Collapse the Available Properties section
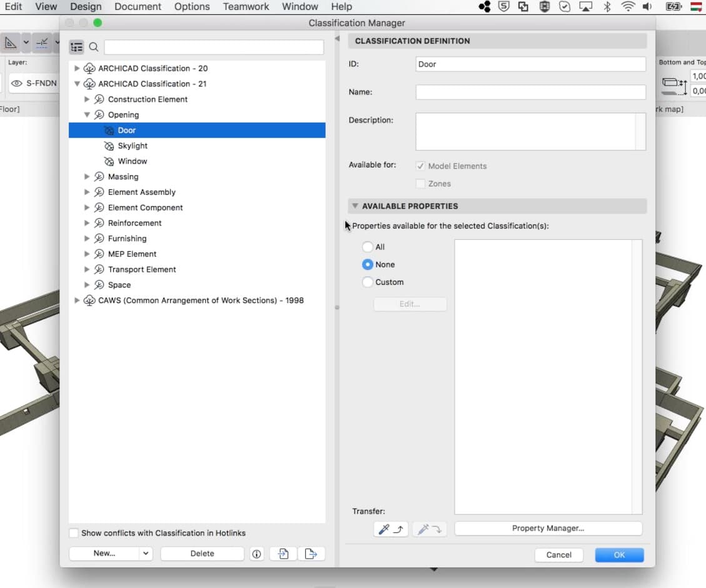706x588 pixels. (x=355, y=206)
